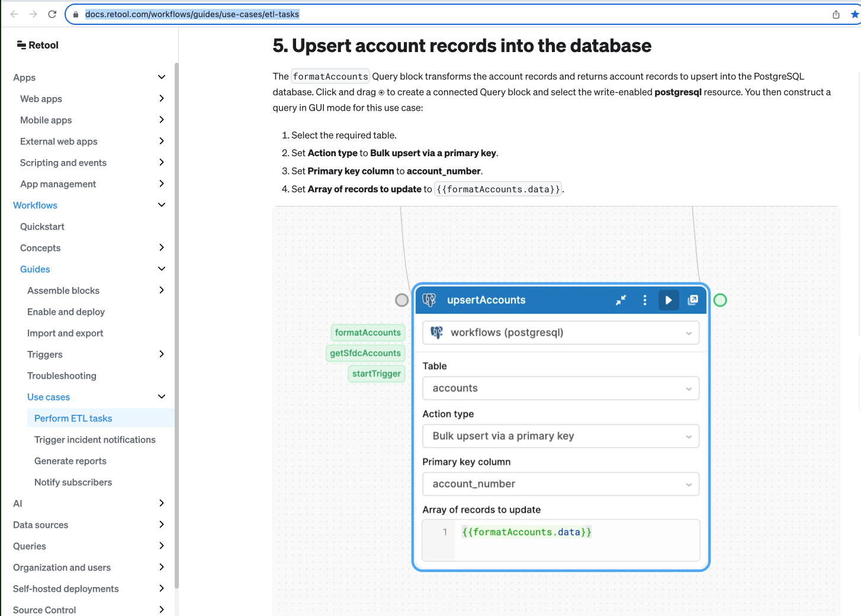Open the Import and export guide
This screenshot has width=861, height=616.
click(65, 333)
